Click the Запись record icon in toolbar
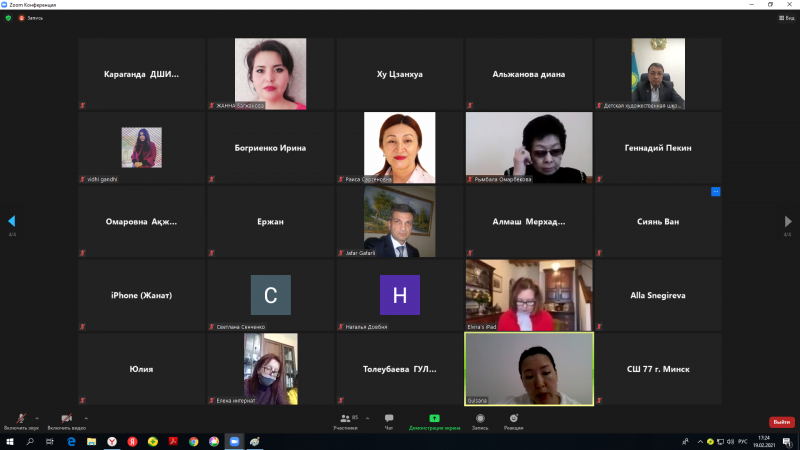 tap(480, 420)
